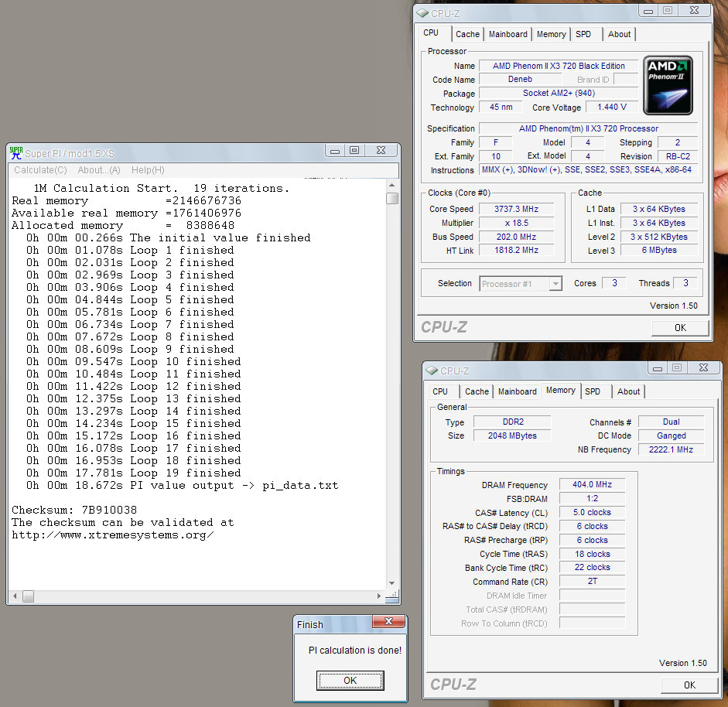The image size is (728, 707).
Task: Close the Finish dialog with the X button
Action: pyautogui.click(x=388, y=622)
